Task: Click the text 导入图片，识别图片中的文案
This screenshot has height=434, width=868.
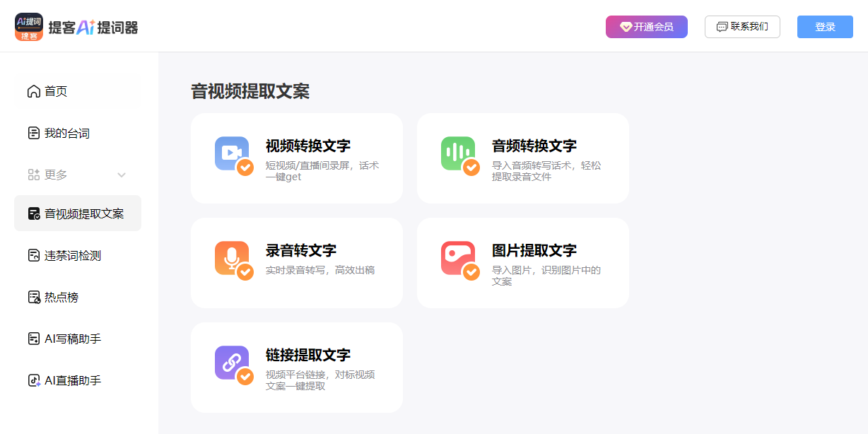Action: point(546,276)
